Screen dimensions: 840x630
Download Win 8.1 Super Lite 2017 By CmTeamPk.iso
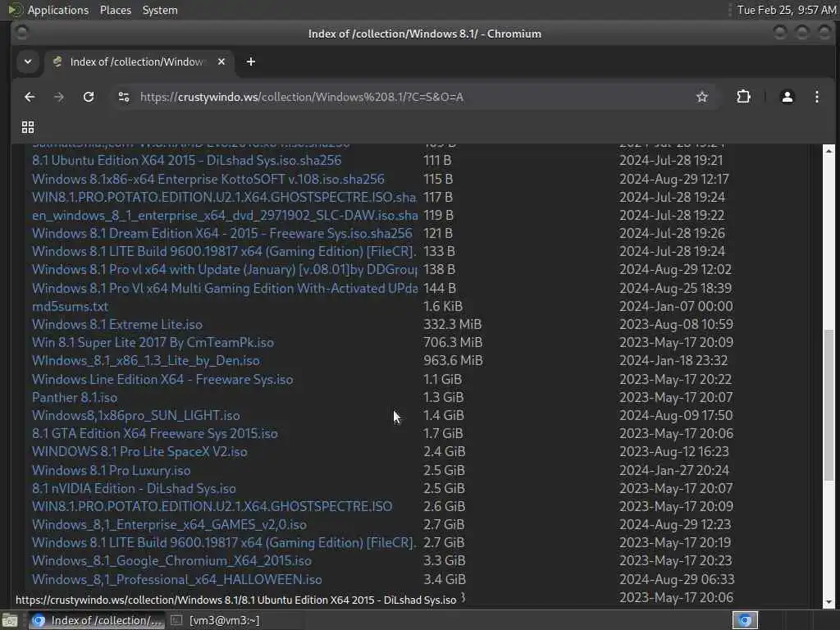click(153, 342)
